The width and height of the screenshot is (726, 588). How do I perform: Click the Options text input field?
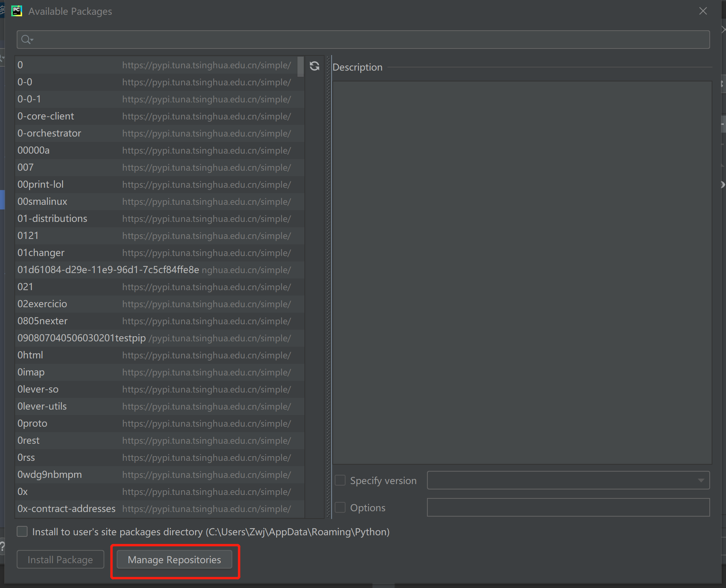(x=568, y=507)
